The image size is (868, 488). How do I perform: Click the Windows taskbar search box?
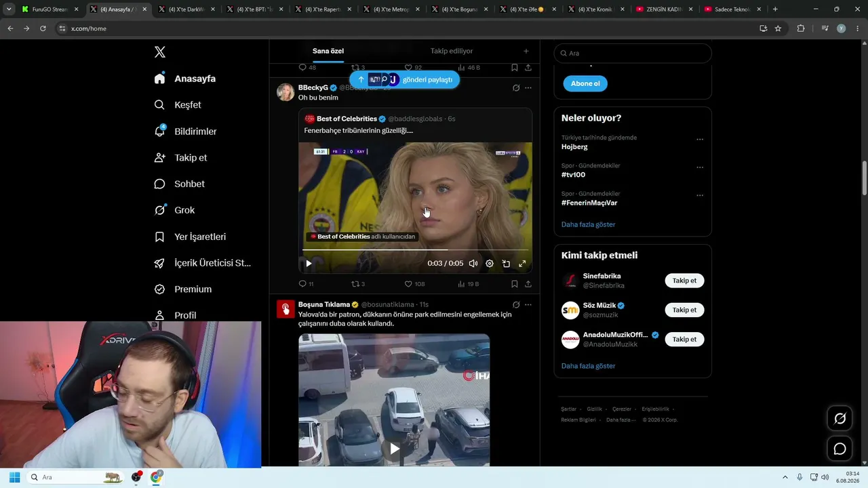[75, 477]
